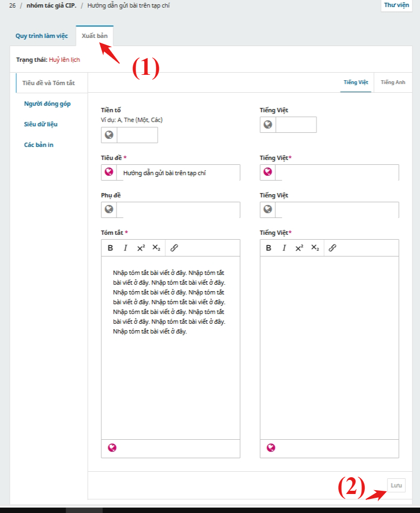
Task: Apply superscript in Tiếng Việt abstract editor
Action: [299, 248]
